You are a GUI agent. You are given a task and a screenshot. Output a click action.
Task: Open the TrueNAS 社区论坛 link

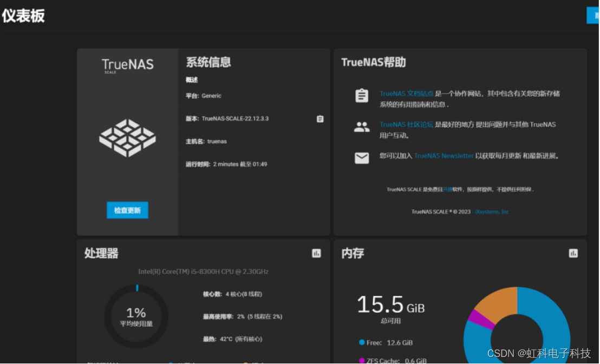pyautogui.click(x=406, y=124)
